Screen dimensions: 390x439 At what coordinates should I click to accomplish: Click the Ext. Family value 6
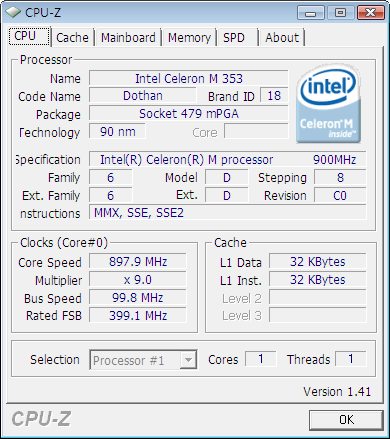(111, 195)
